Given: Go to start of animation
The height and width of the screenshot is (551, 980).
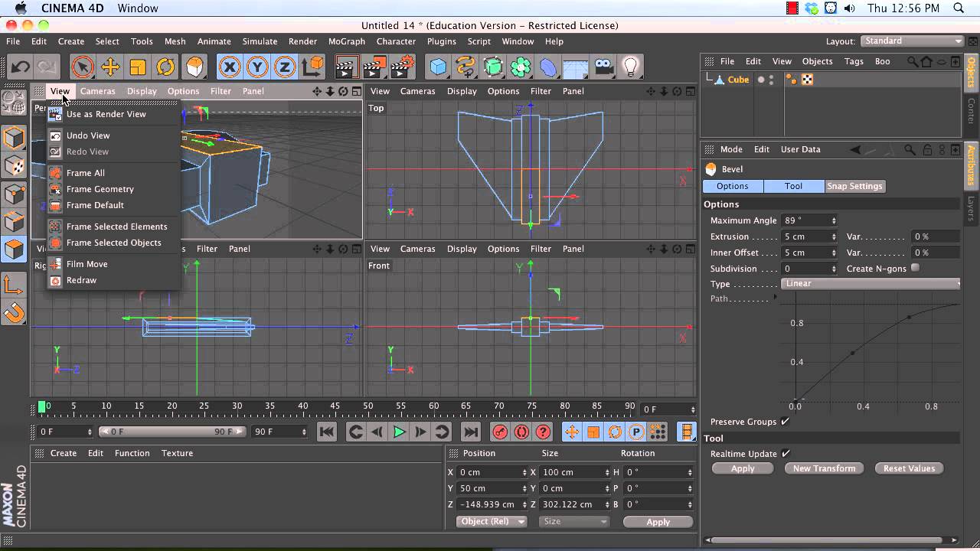Looking at the screenshot, I should point(327,432).
